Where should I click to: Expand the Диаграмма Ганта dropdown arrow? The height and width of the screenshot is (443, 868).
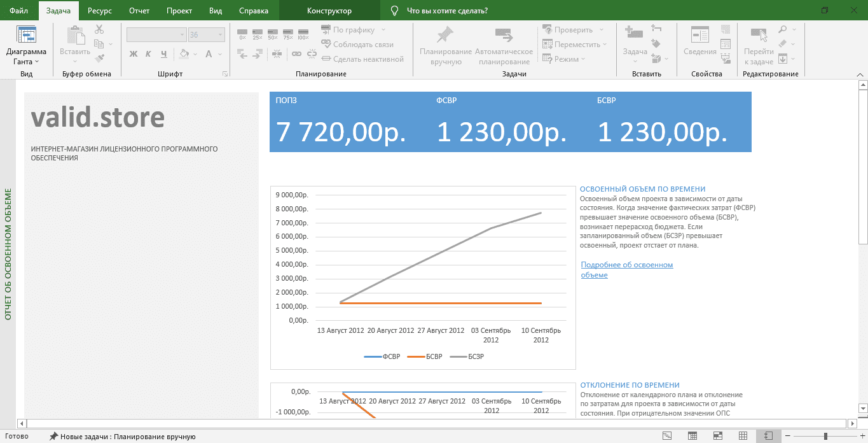pyautogui.click(x=36, y=62)
